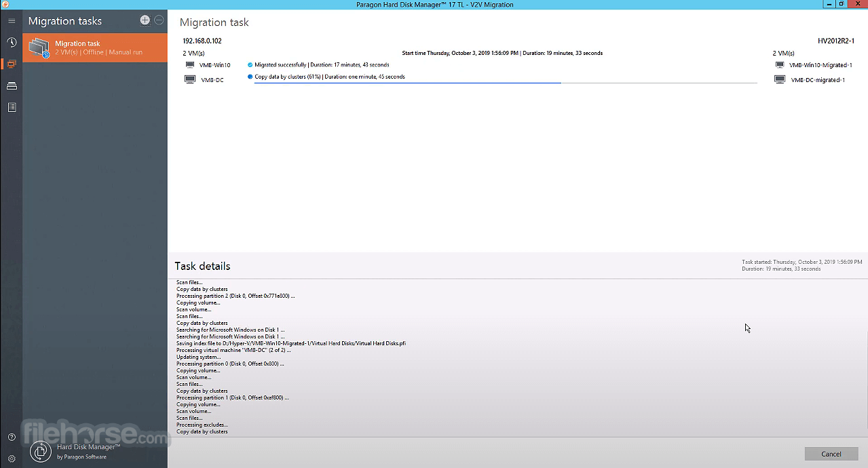Image resolution: width=868 pixels, height=468 pixels.
Task: Select the Migration task list entry
Action: tap(95, 47)
